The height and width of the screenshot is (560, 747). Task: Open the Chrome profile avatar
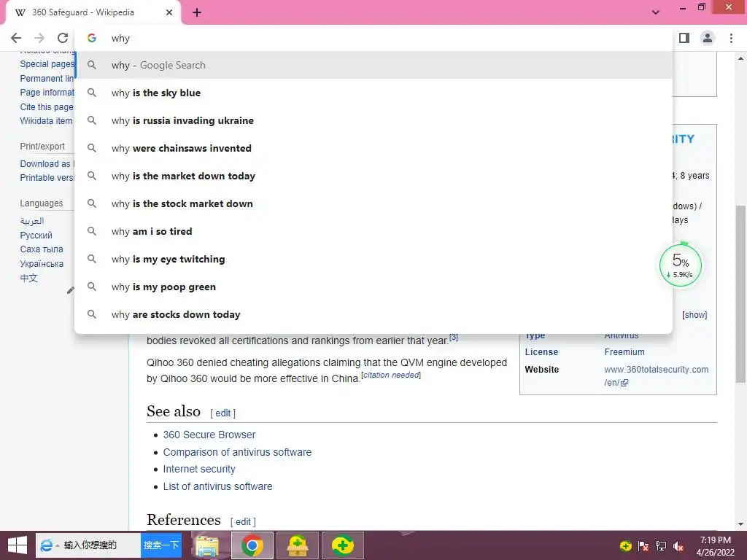pos(708,38)
